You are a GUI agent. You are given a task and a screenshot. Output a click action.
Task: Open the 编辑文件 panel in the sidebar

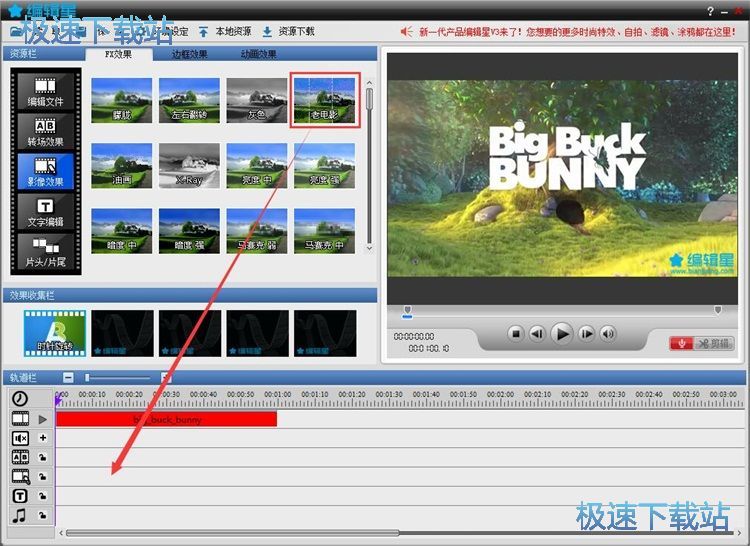[45, 91]
